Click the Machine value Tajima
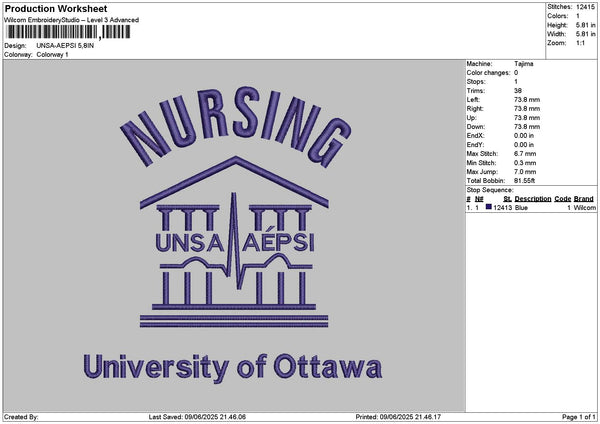Image resolution: width=600 pixels, height=424 pixels. point(523,63)
